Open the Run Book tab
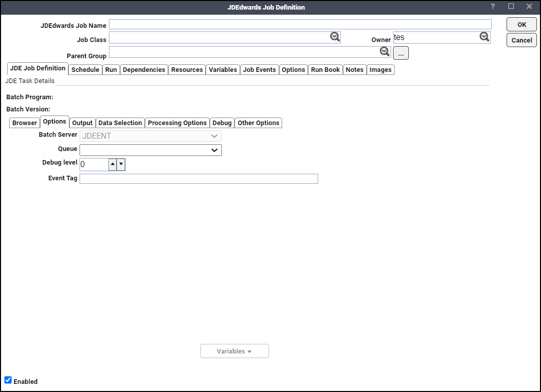The width and height of the screenshot is (541, 392). [325, 70]
